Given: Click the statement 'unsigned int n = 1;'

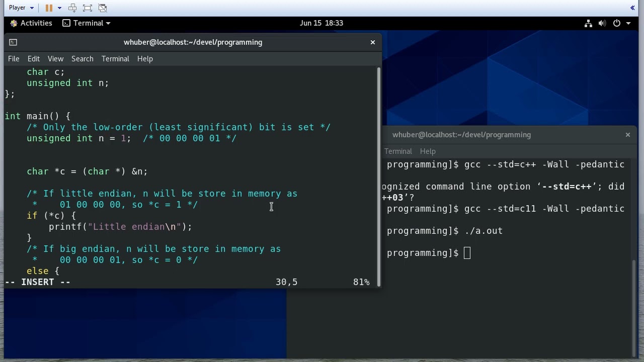Looking at the screenshot, I should pos(79,138).
